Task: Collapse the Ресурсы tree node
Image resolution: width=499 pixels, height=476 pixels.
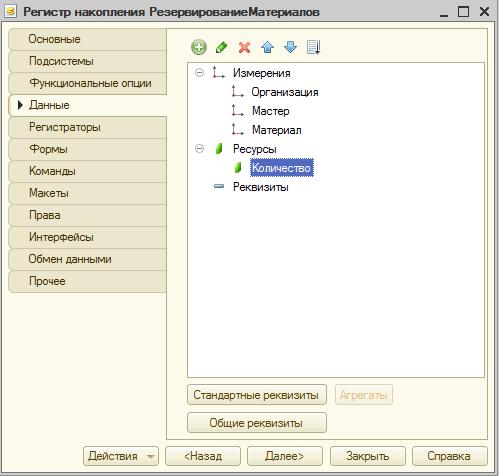Action: 199,148
